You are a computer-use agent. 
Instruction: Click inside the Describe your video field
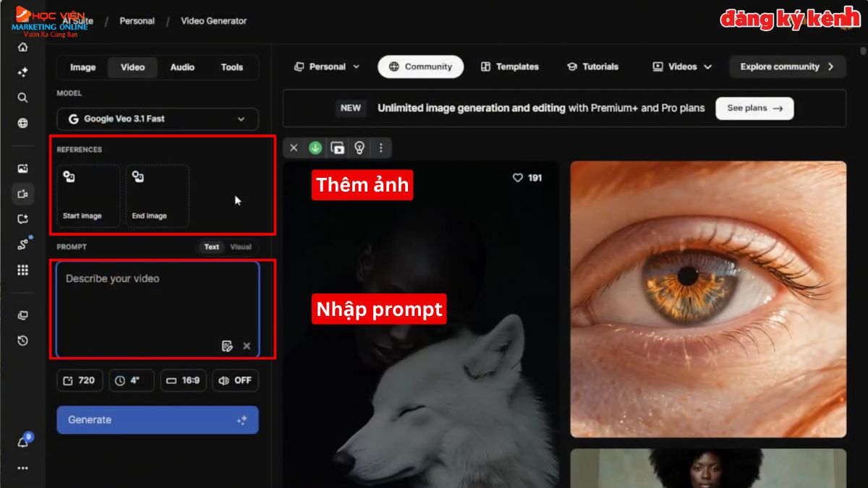[x=157, y=304]
